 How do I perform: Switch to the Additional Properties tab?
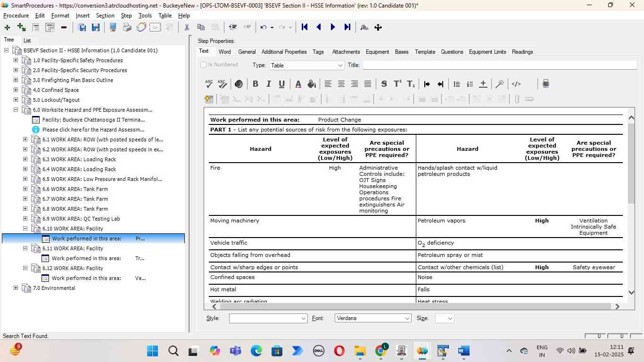(284, 52)
